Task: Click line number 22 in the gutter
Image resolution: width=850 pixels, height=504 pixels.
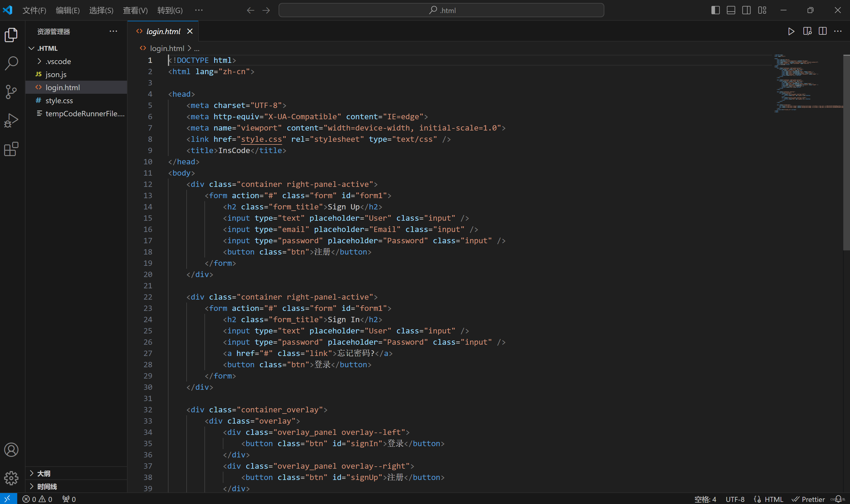Action: (148, 297)
